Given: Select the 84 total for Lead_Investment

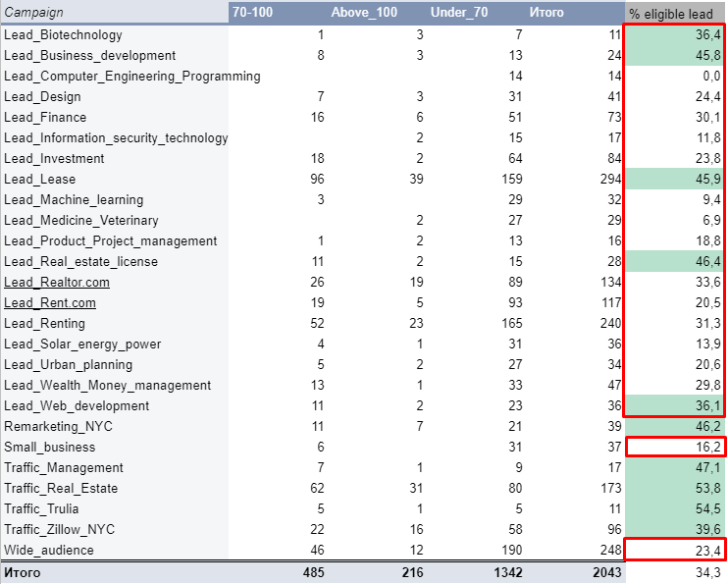Looking at the screenshot, I should coord(576,158).
